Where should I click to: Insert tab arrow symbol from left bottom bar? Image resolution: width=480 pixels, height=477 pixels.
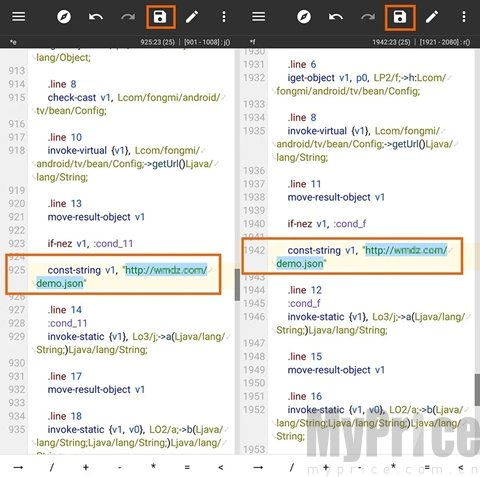point(18,467)
